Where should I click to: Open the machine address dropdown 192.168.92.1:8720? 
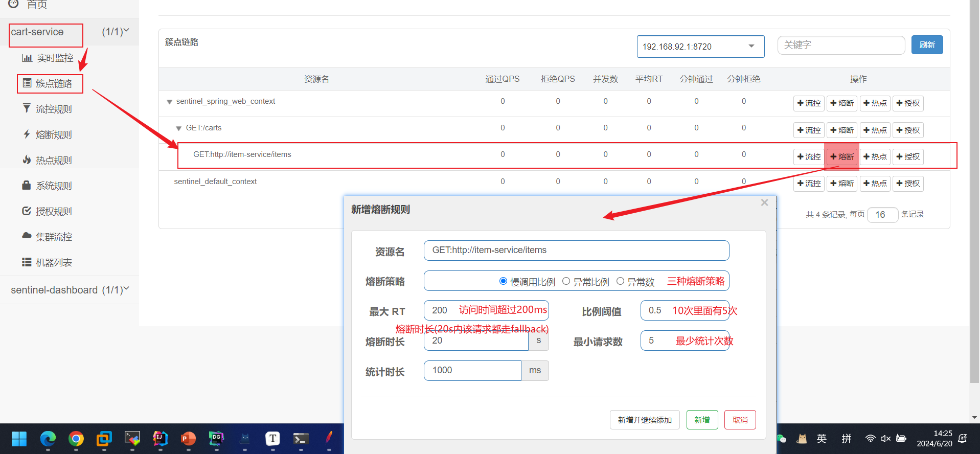click(x=700, y=47)
